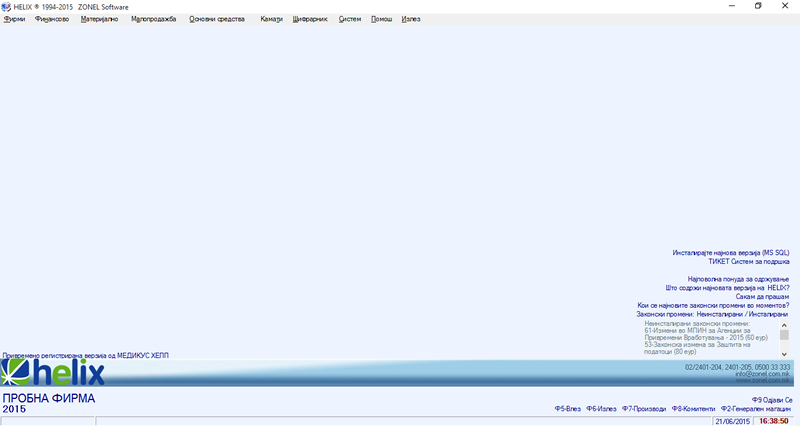Open the Шифрарник menu
Screen dimensions: 800x426
[x=310, y=19]
